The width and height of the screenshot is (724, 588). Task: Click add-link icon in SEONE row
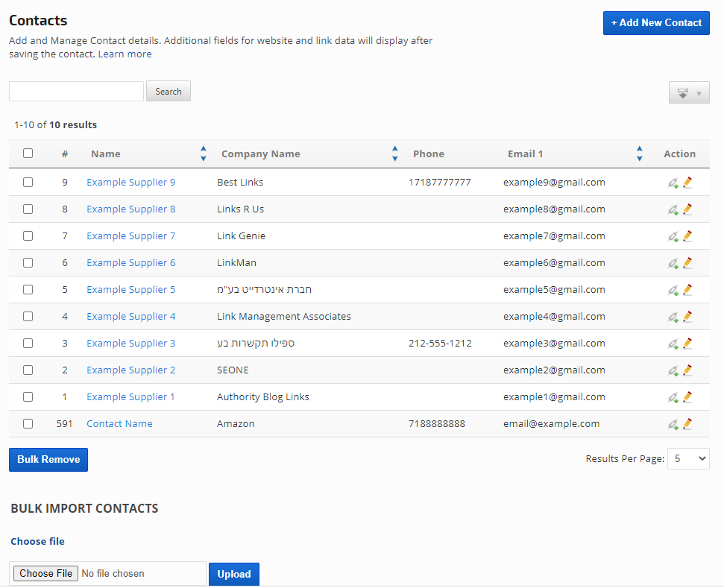tap(673, 370)
